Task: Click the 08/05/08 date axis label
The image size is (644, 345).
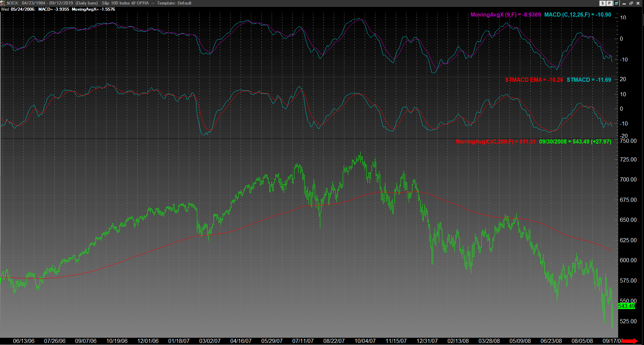Action: pos(582,341)
